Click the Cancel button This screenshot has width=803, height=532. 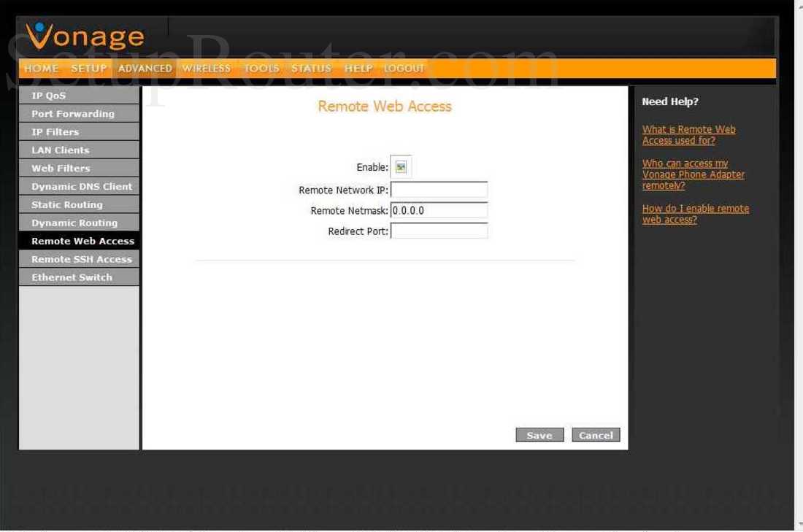pos(596,435)
